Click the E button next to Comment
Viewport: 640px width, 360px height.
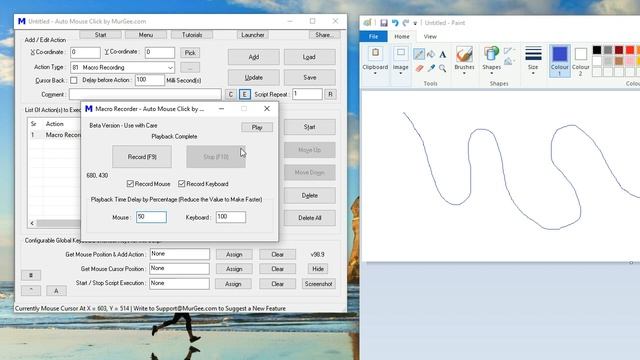point(244,94)
